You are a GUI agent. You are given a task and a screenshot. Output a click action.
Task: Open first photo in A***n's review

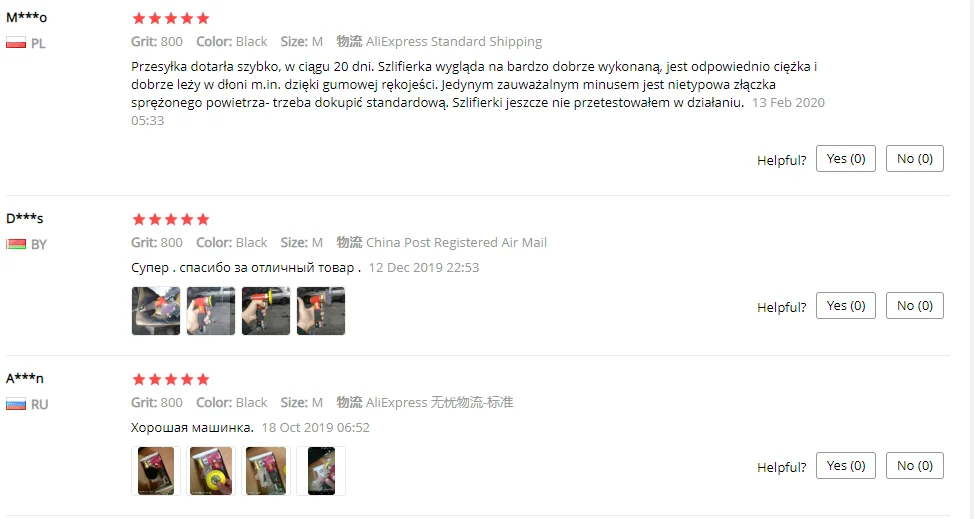tap(156, 471)
